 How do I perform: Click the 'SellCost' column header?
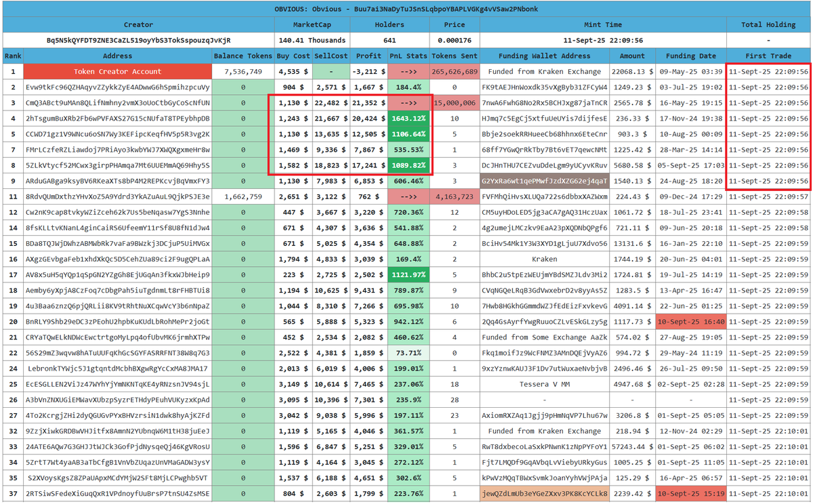(x=331, y=56)
